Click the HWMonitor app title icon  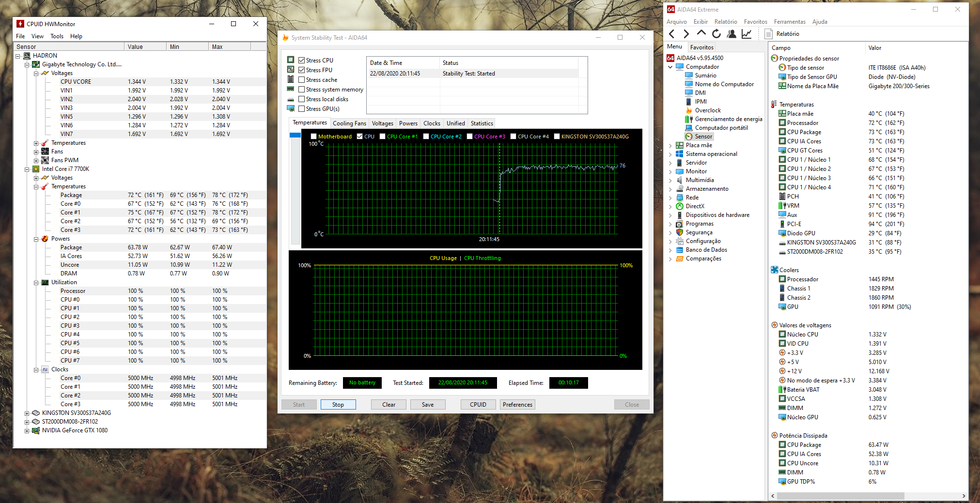pos(20,24)
